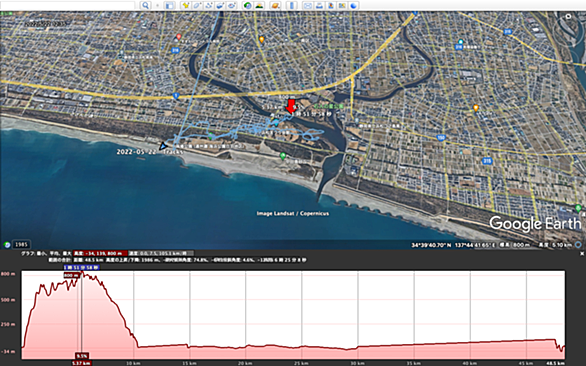This screenshot has height=366, width=586.
Task: Click the orange pin in the top center
Action: (x=262, y=40)
